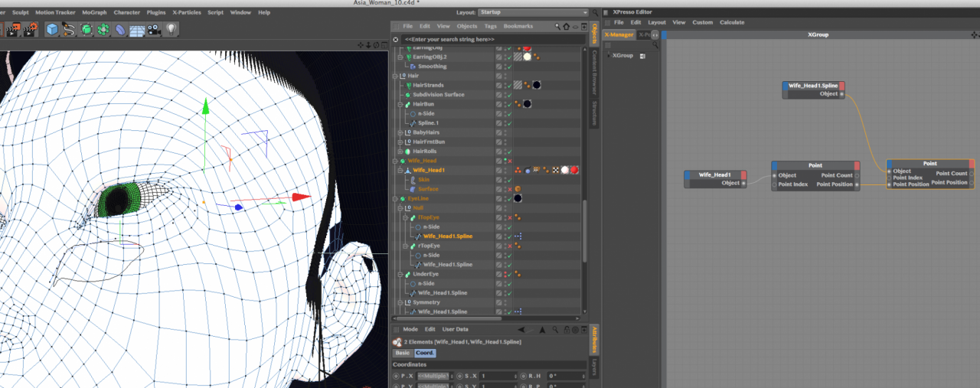980x388 pixels.
Task: Open the Floor environment icon
Action: coord(137,30)
